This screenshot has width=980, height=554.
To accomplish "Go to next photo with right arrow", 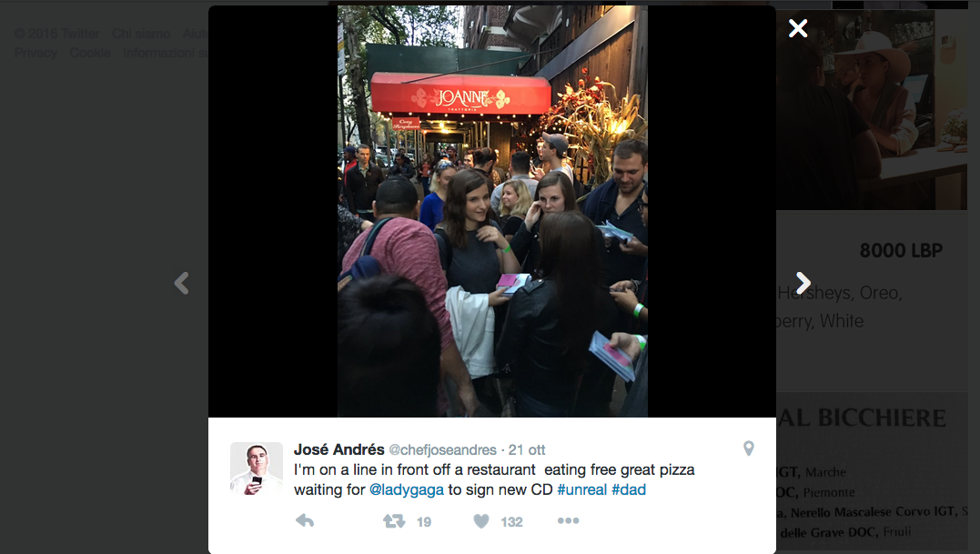I will click(803, 283).
